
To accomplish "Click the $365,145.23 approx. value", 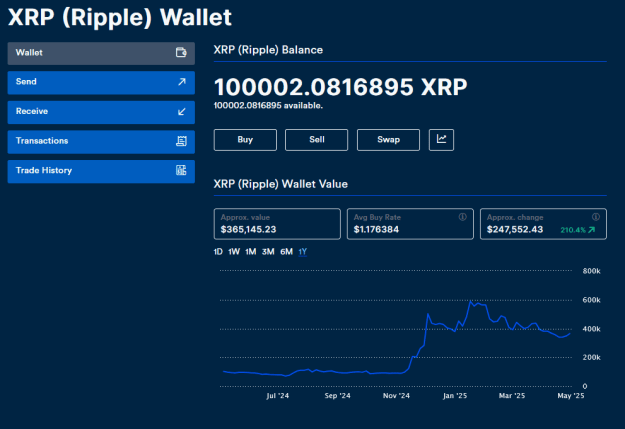I will point(248,230).
